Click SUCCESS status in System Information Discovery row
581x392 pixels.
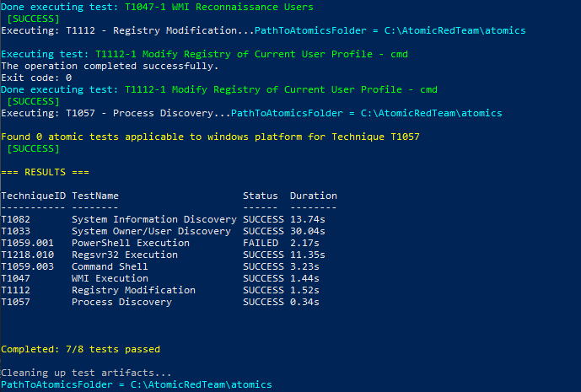pyautogui.click(x=263, y=219)
